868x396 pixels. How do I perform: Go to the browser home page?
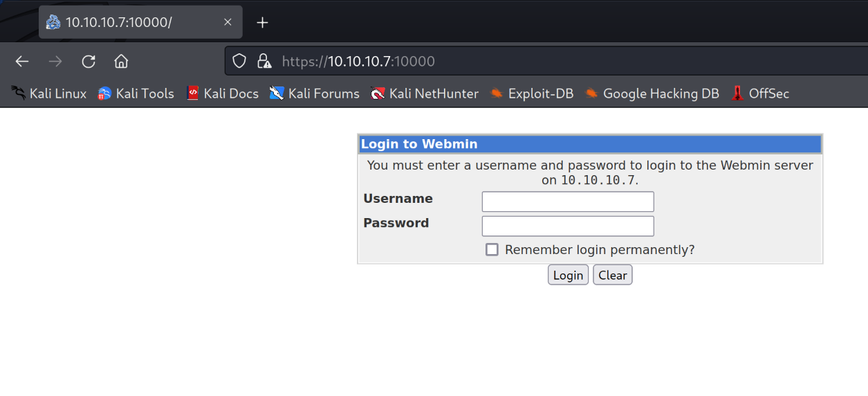(x=121, y=62)
